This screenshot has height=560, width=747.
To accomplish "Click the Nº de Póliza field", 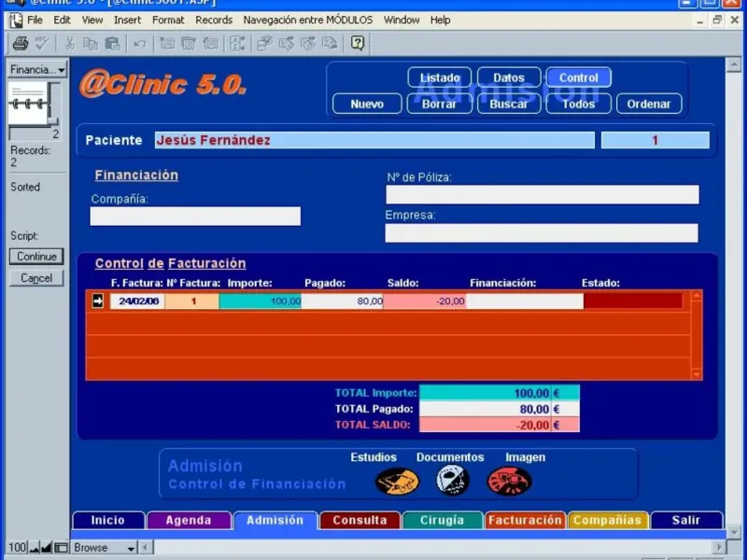I will pos(543,195).
